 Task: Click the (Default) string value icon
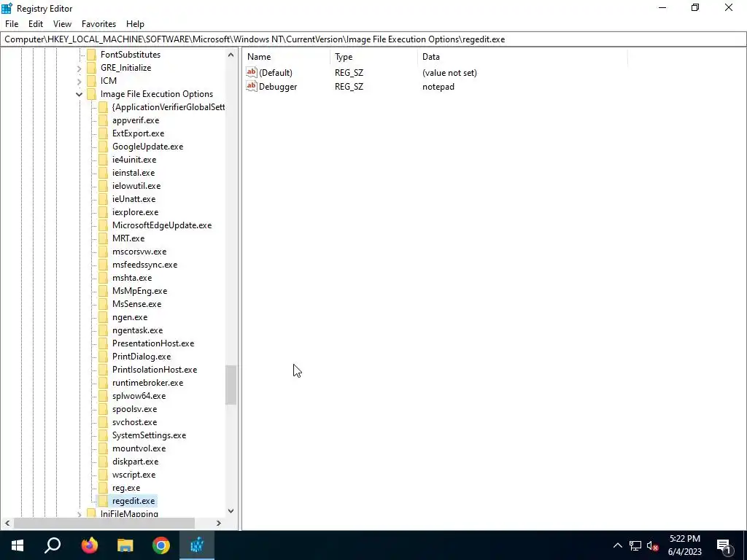pyautogui.click(x=252, y=72)
